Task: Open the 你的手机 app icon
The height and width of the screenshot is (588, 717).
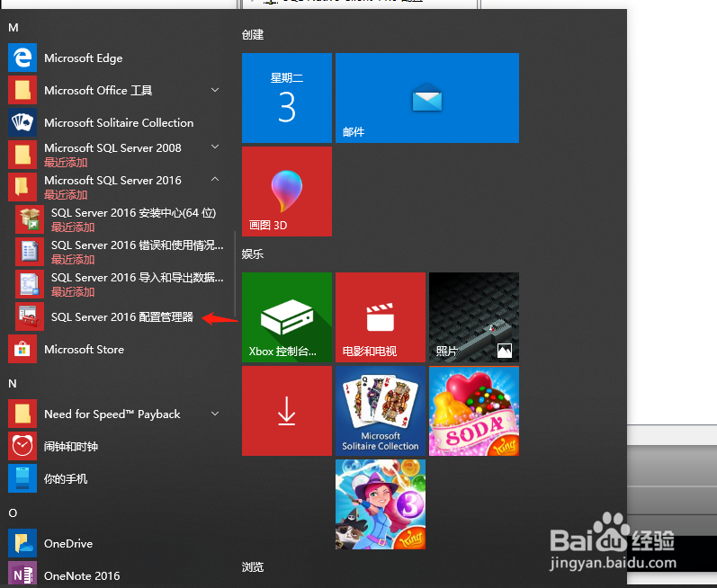Action: click(x=22, y=479)
